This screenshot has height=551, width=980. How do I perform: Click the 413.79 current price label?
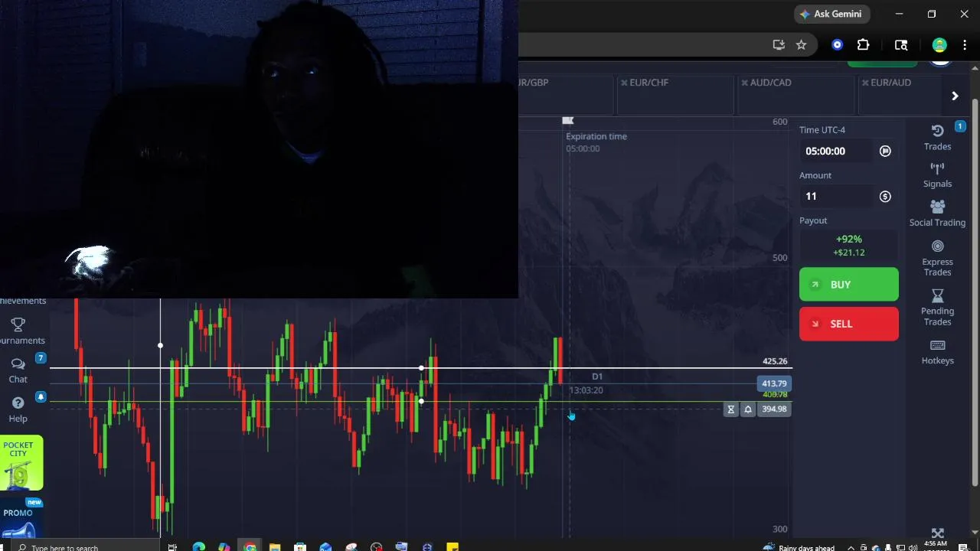click(x=774, y=383)
